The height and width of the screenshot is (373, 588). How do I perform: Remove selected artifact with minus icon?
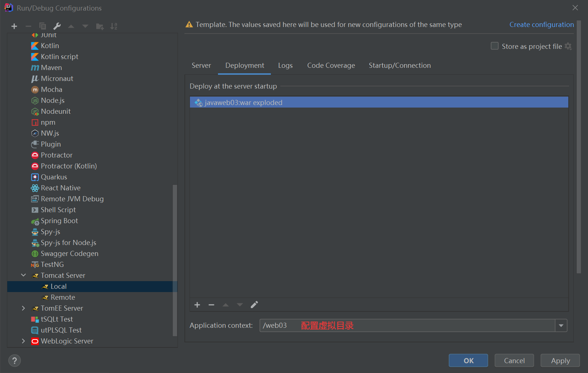211,305
